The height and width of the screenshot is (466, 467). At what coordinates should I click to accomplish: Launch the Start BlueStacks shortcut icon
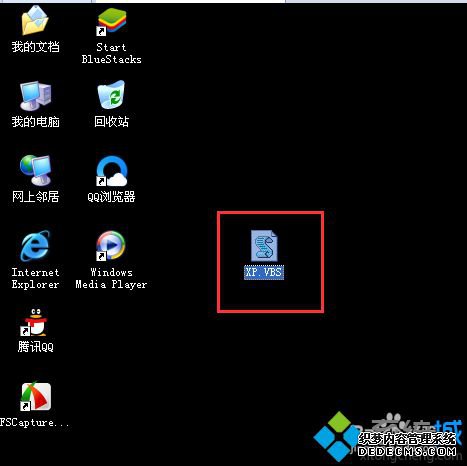click(111, 21)
